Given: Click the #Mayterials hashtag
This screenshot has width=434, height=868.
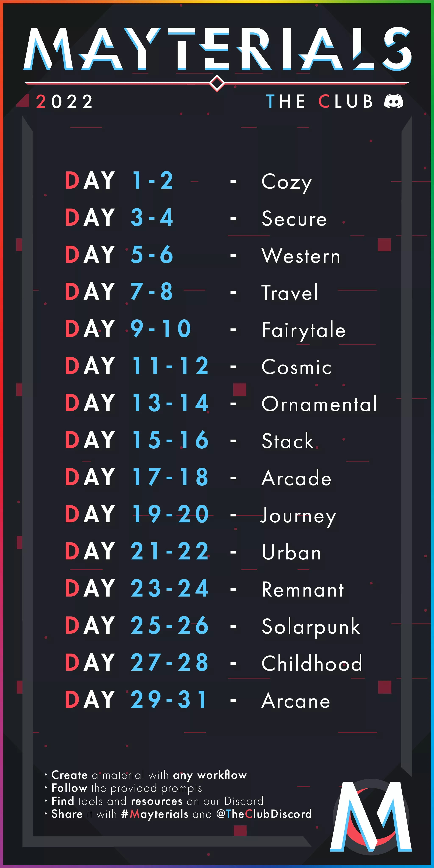Looking at the screenshot, I should 155,814.
